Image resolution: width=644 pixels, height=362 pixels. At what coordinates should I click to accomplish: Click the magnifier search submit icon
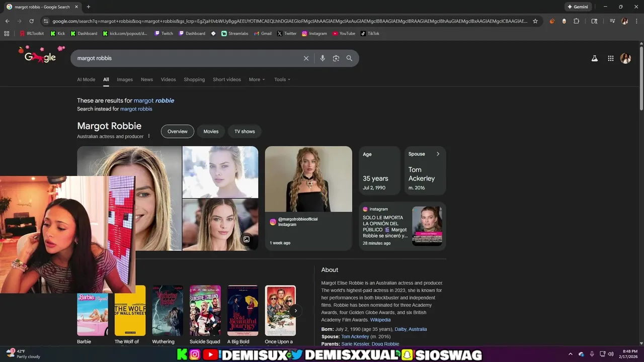click(x=349, y=58)
